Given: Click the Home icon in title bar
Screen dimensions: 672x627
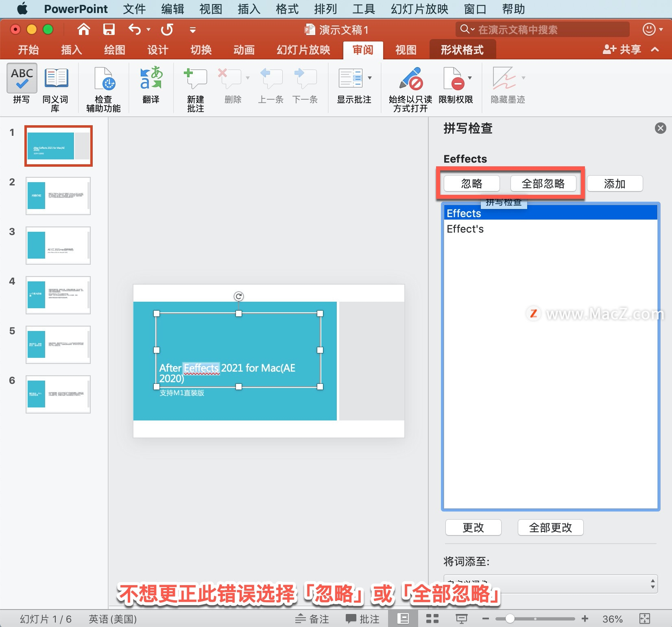Looking at the screenshot, I should (x=84, y=29).
